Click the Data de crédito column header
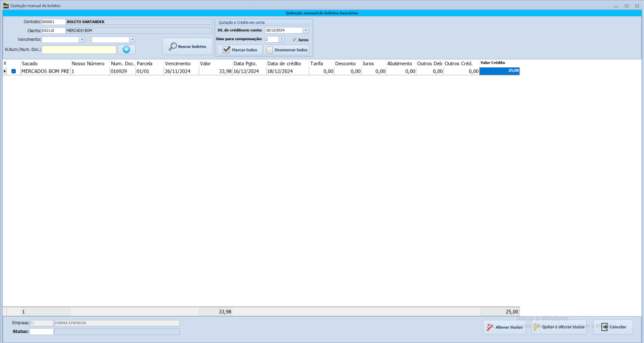Viewport: 644px width, 343px height. click(284, 63)
